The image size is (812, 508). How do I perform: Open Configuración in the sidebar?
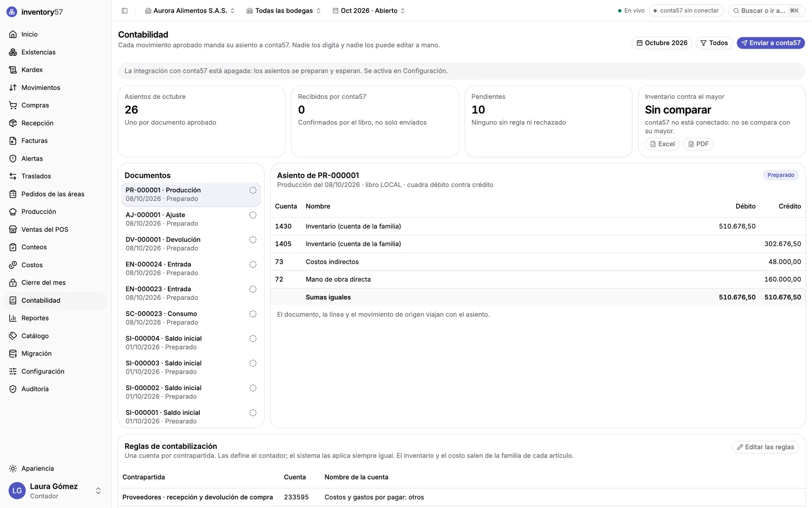coord(56,371)
